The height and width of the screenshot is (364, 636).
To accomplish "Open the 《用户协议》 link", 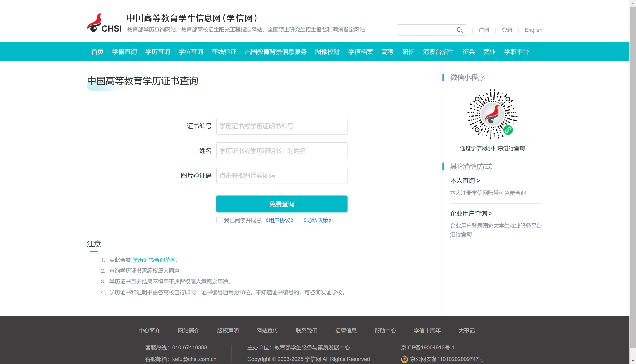I will coord(279,220).
